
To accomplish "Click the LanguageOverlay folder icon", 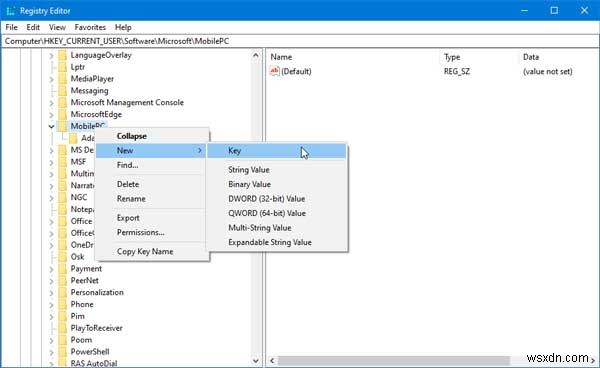I will [62, 55].
